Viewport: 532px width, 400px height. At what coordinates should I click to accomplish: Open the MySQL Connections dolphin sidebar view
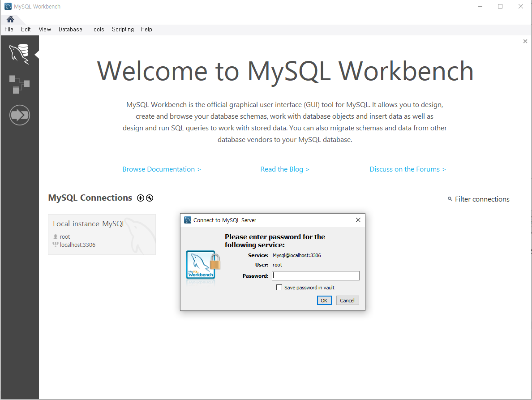[19, 54]
